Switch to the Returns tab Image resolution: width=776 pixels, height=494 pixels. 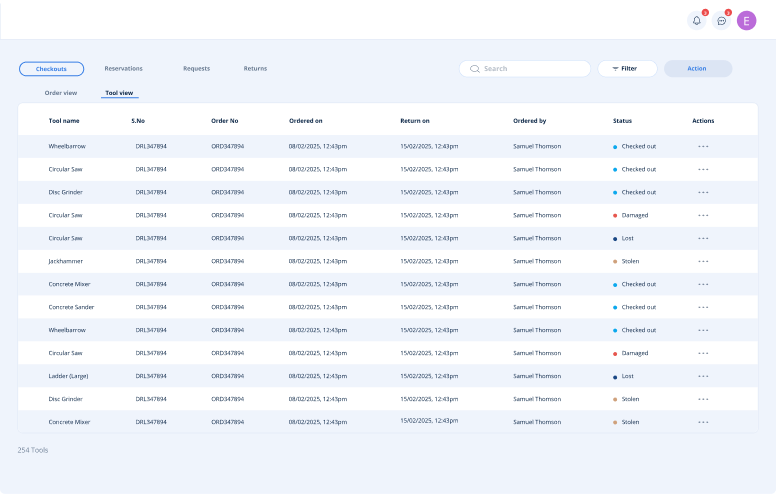[x=255, y=69]
